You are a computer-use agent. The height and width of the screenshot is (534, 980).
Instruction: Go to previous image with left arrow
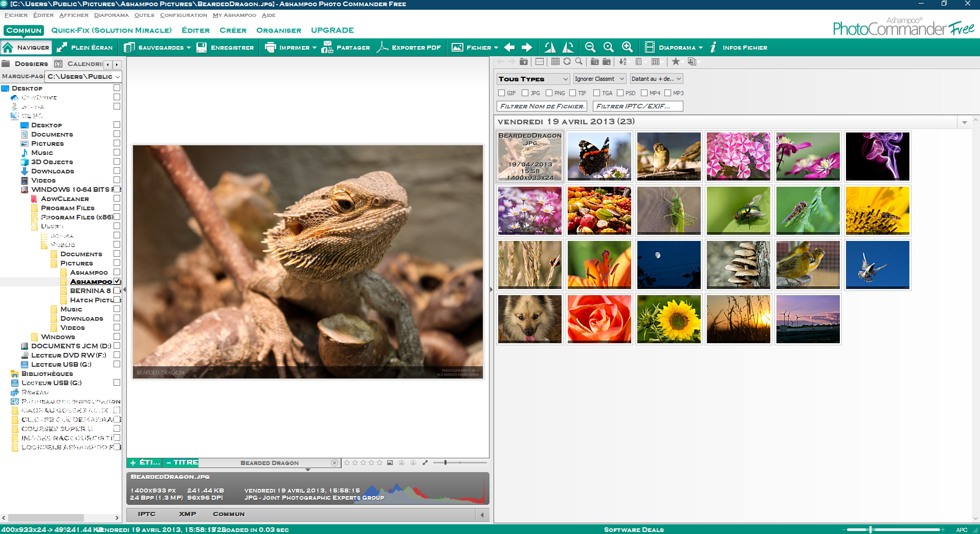[509, 48]
